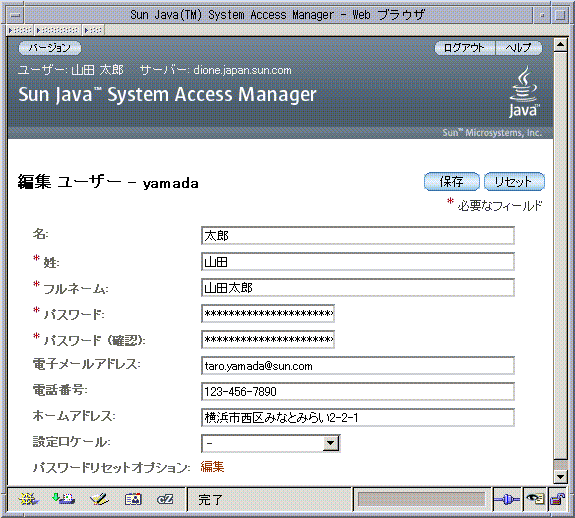Click the フルネーム field
Image resolution: width=575 pixels, height=518 pixels.
[358, 287]
